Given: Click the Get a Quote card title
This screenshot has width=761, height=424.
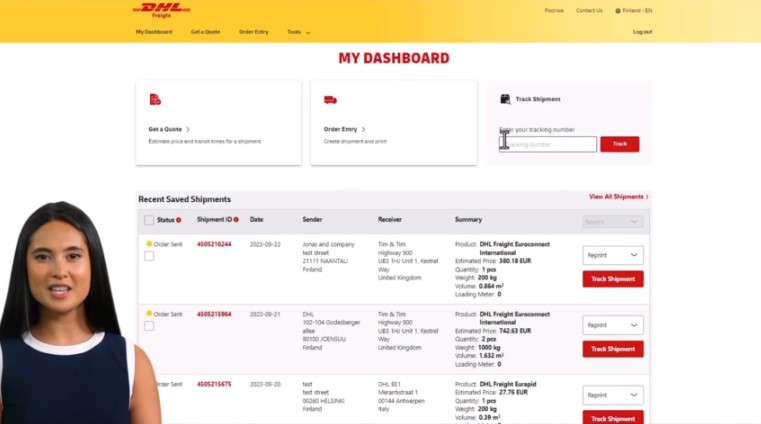Looking at the screenshot, I should coord(165,130).
